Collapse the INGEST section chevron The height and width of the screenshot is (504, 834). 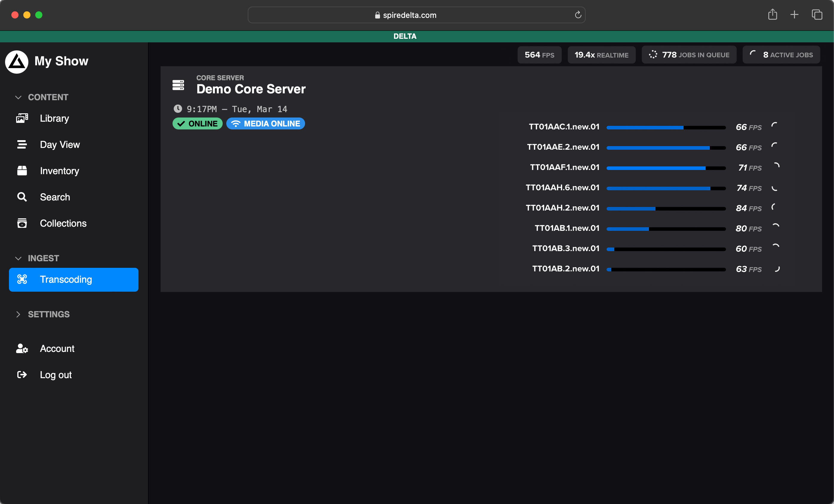[18, 259]
